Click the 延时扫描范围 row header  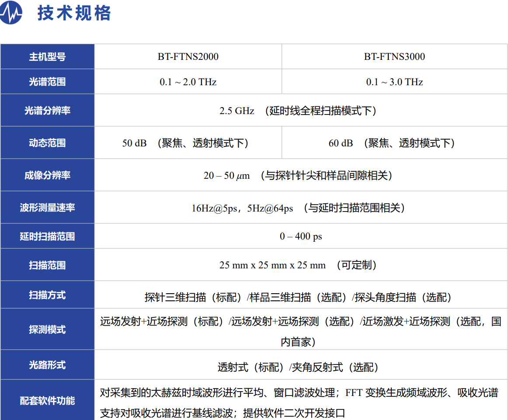click(47, 236)
